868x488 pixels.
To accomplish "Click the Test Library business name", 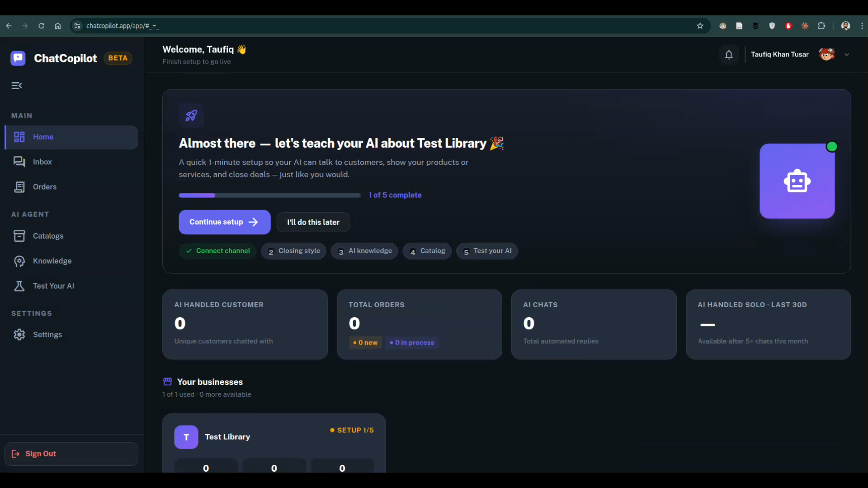I will (x=227, y=437).
